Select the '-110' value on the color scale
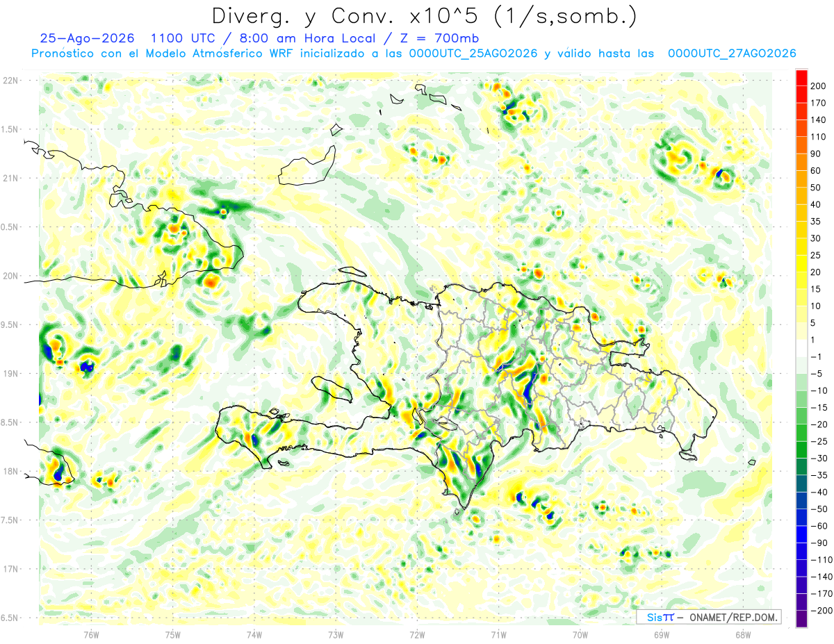The width and height of the screenshot is (834, 644). click(821, 561)
